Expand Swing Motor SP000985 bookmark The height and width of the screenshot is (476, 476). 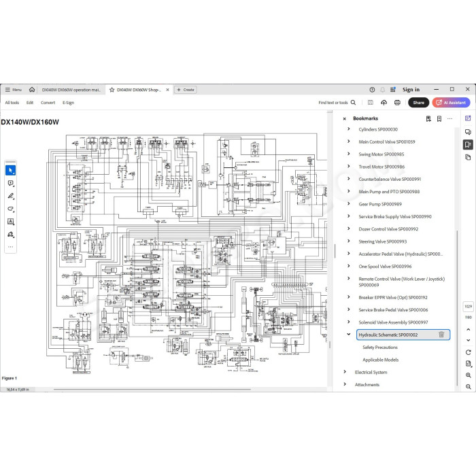348,154
